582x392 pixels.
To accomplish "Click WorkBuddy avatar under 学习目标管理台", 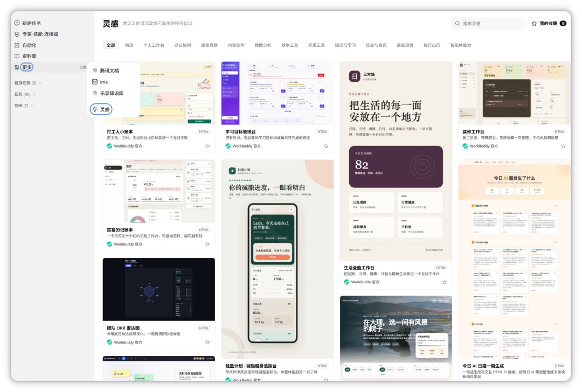I will coord(228,146).
